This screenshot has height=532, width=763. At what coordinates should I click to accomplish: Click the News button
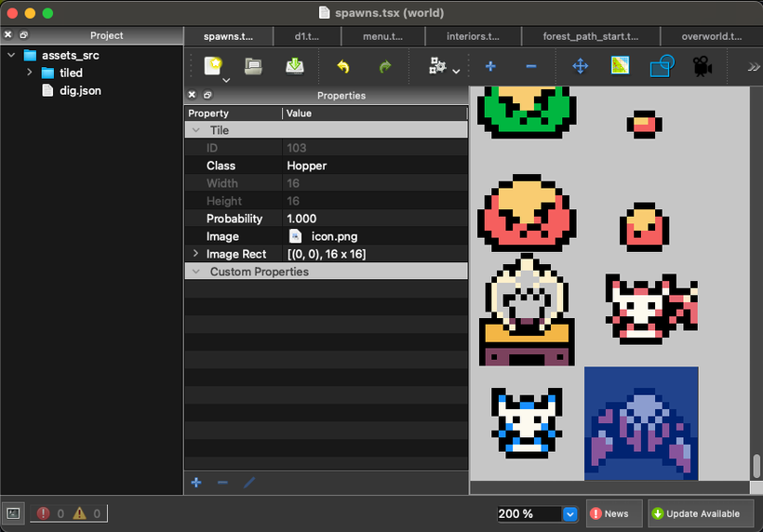pyautogui.click(x=609, y=513)
